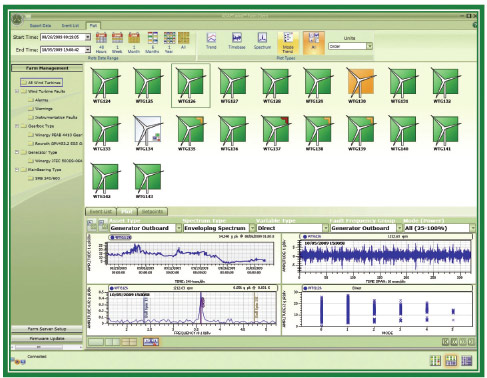Select the 1 Year date range icon
Viewport: 487px width, 378px height.
[x=169, y=42]
